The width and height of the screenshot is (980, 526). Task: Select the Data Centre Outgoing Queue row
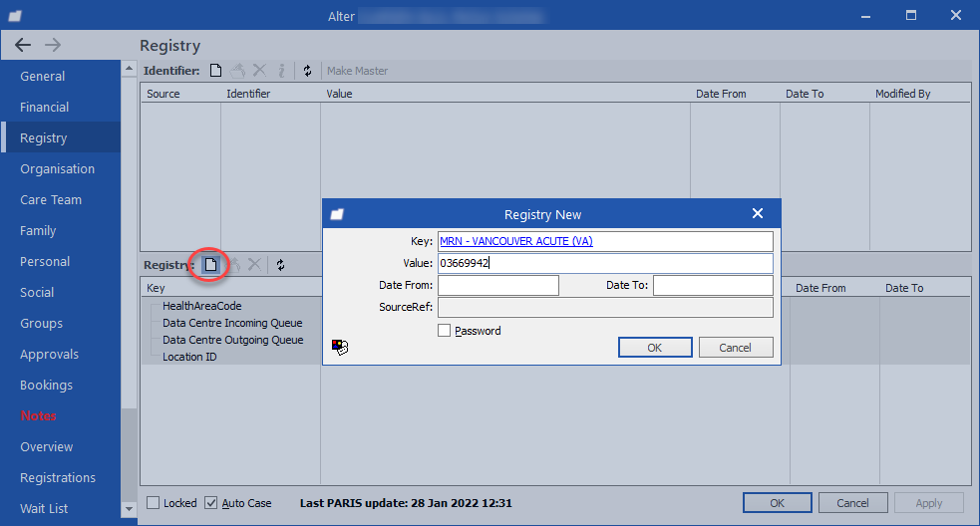coord(233,340)
